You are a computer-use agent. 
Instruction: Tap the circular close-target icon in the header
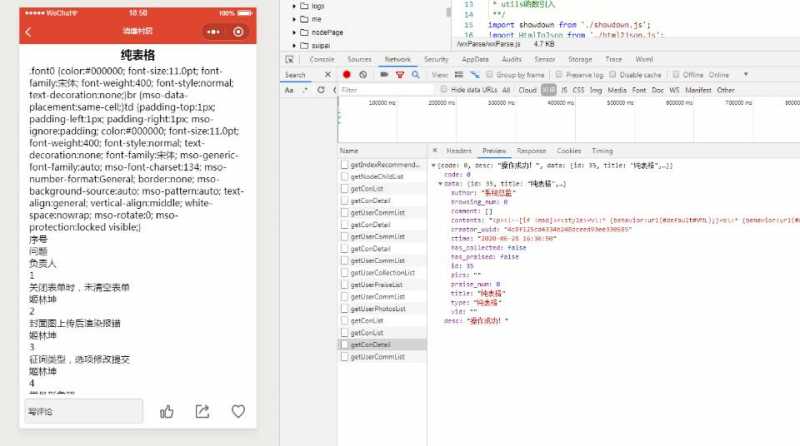(x=238, y=32)
